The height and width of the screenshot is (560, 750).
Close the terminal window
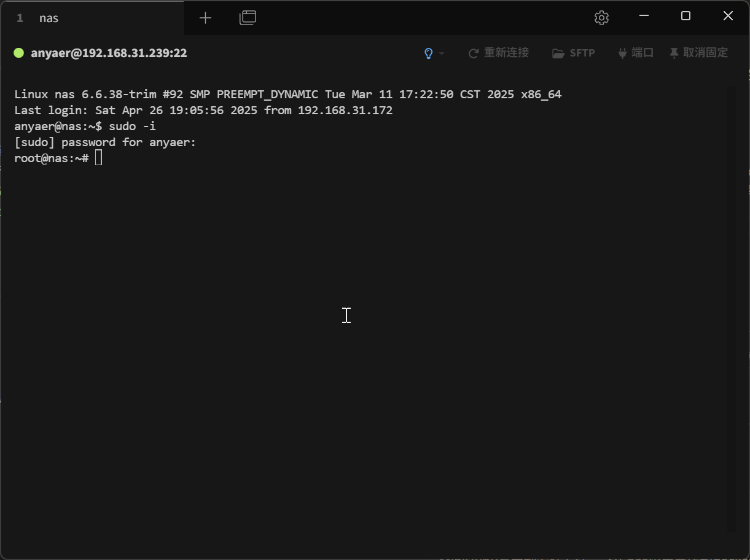(728, 16)
